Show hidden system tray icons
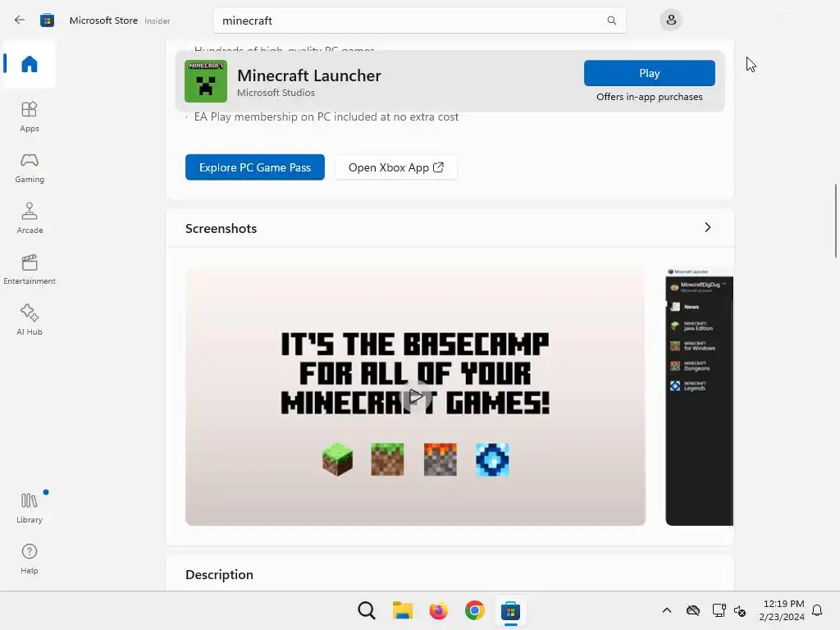 666,610
